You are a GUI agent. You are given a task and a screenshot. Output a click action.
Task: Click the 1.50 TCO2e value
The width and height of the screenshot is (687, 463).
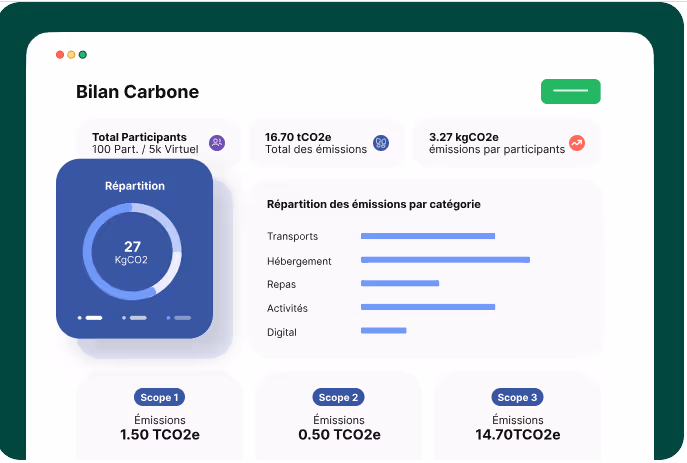coord(160,435)
